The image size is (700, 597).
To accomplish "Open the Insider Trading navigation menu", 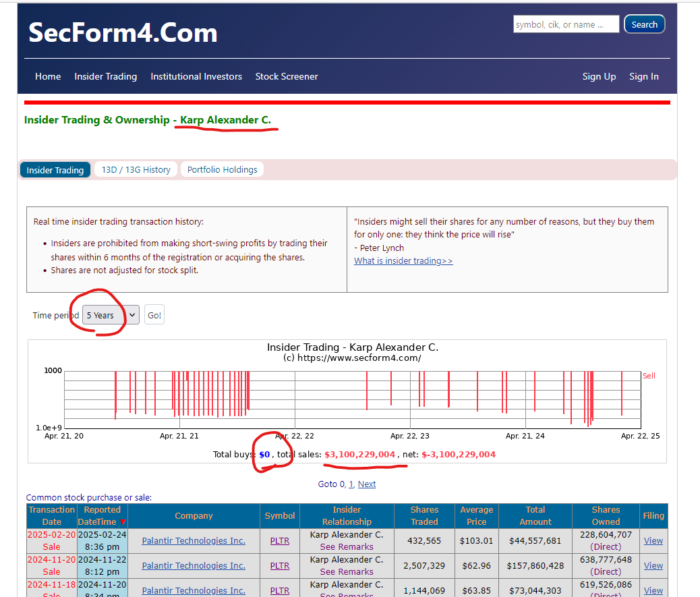I will point(106,76).
